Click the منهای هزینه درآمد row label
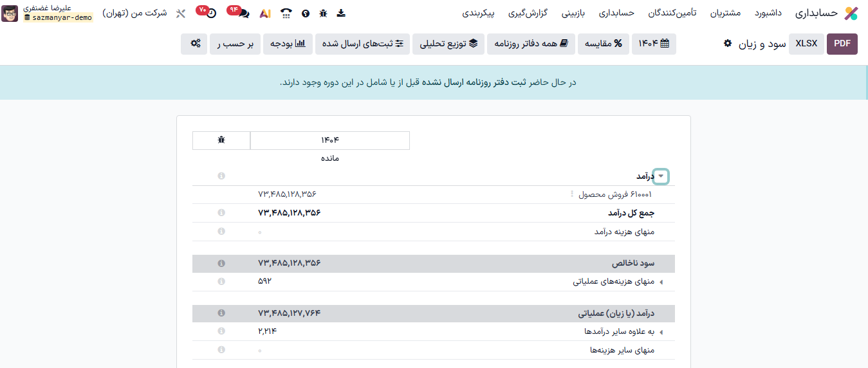Viewport: 868px width, 368px height. click(x=624, y=232)
